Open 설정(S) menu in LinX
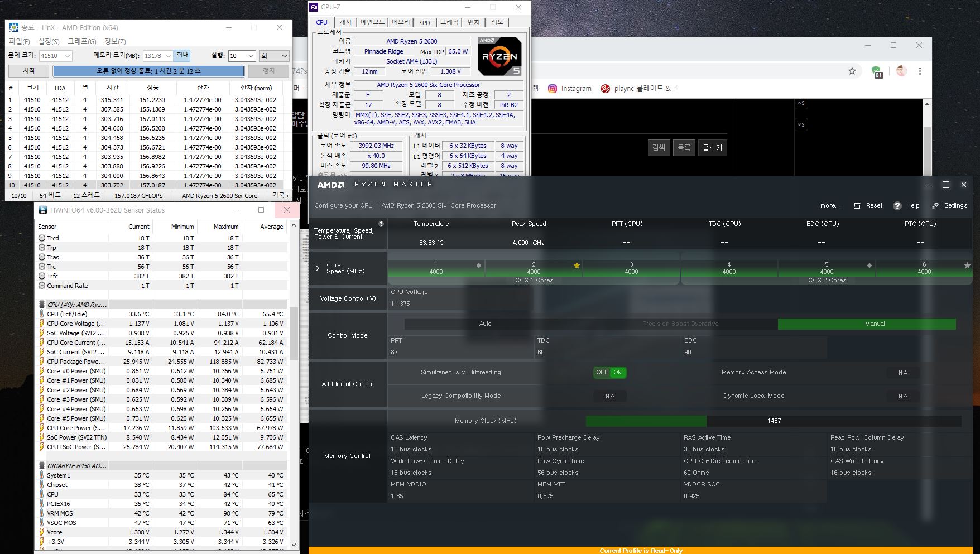 (49, 41)
